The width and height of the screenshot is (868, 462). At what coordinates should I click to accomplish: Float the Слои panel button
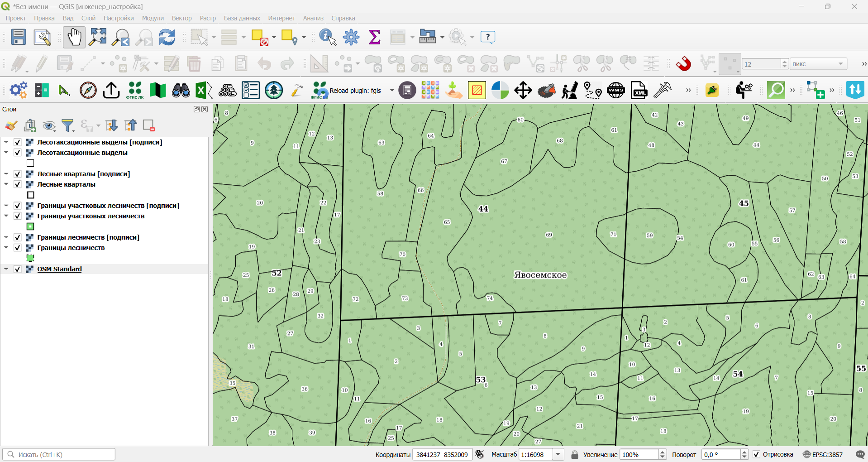click(x=196, y=109)
